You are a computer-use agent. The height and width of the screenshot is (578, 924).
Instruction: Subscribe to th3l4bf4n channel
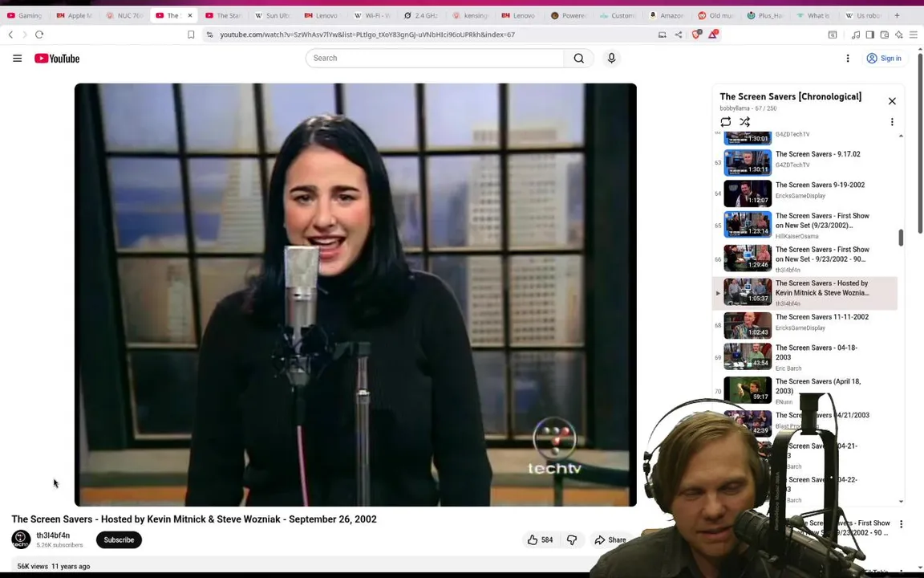click(119, 539)
